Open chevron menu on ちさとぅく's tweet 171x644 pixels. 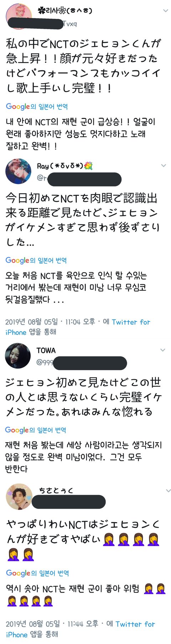[168, 491]
